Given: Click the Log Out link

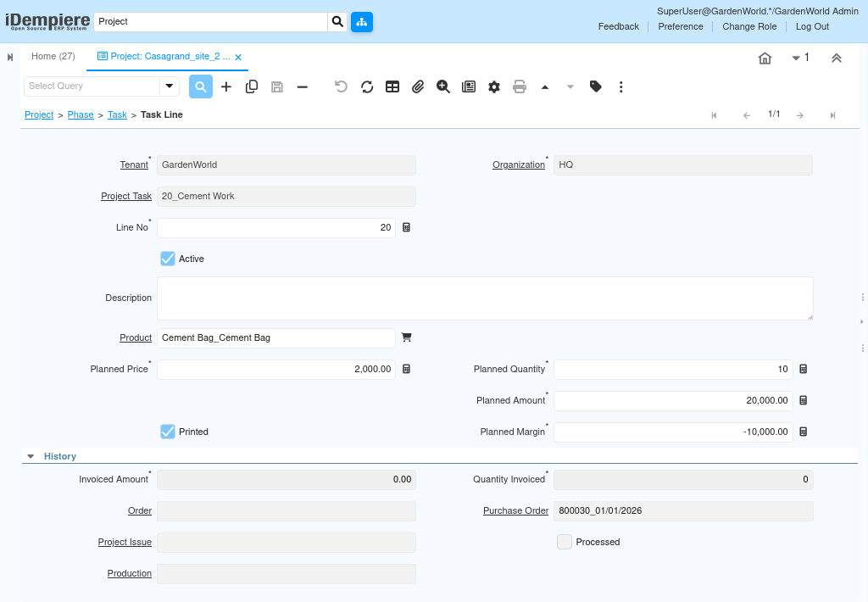Looking at the screenshot, I should (x=812, y=26).
